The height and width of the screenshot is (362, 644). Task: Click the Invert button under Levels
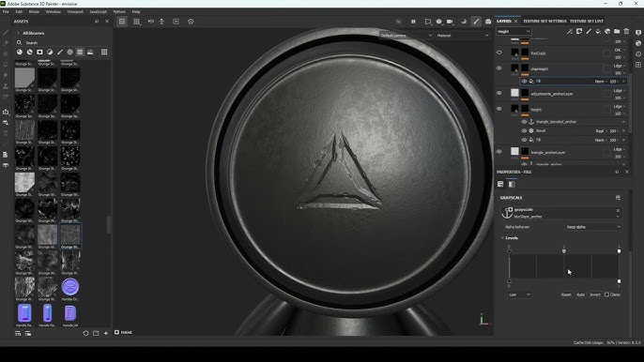[595, 294]
